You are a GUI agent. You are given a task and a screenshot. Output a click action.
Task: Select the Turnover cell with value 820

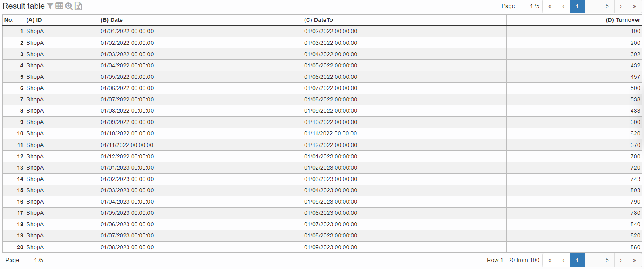point(574,235)
